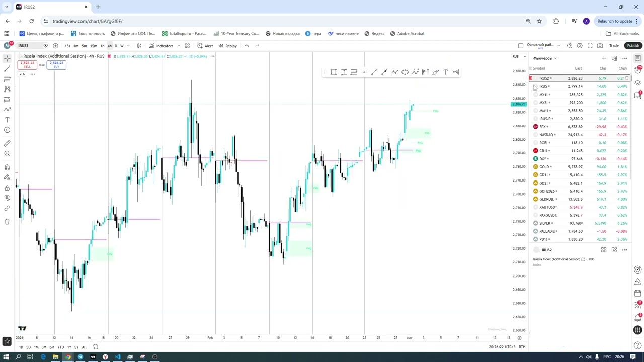Switch to the 15m timeframe
Viewport: 644px width, 362px height.
tap(93, 46)
